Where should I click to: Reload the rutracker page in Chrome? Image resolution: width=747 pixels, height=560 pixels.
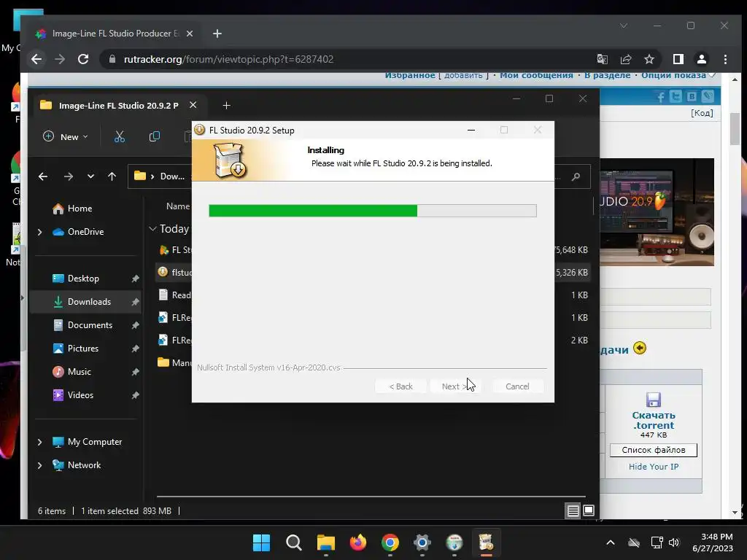pos(83,59)
